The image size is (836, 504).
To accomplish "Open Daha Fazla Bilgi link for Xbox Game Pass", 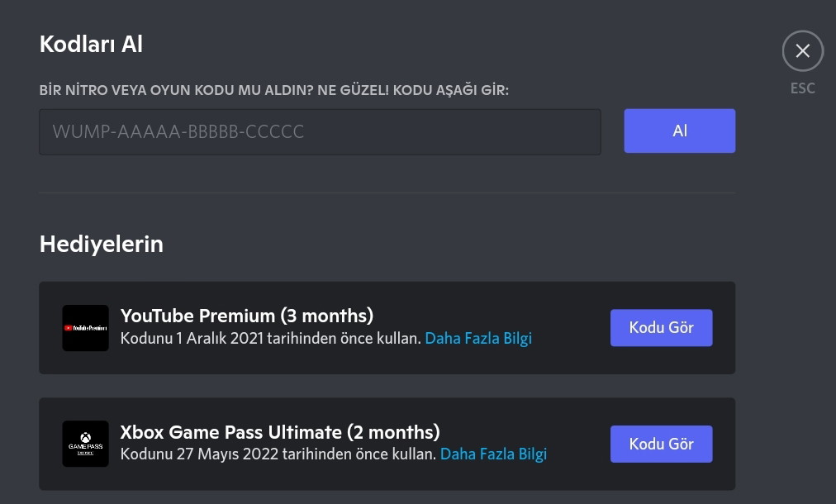I will coord(493,454).
